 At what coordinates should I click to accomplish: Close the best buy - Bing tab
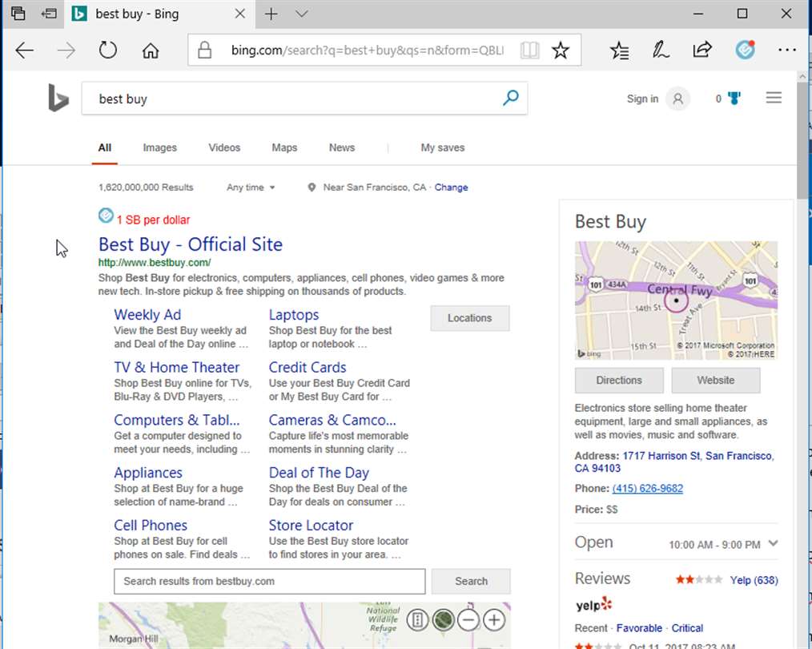239,14
